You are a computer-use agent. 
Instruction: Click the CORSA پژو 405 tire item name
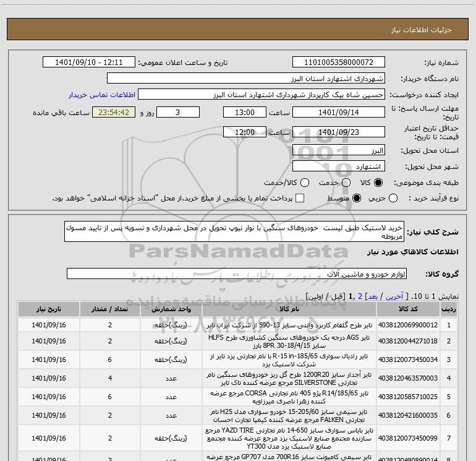289,397
